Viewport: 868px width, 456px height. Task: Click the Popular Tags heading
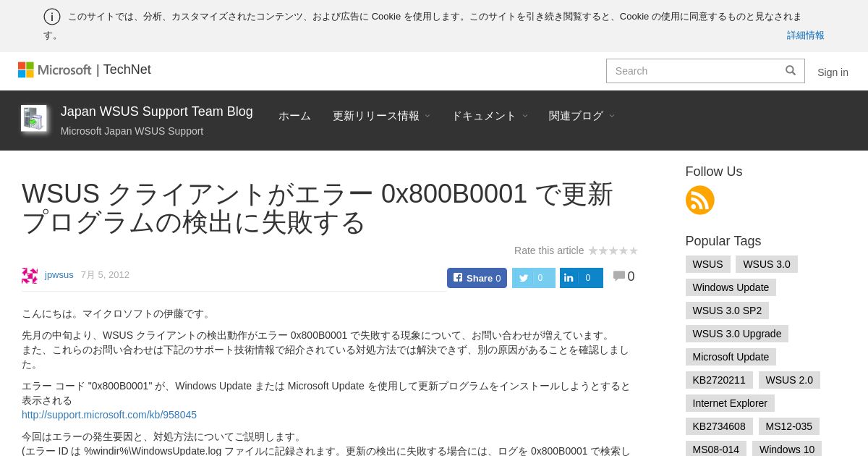tap(723, 241)
